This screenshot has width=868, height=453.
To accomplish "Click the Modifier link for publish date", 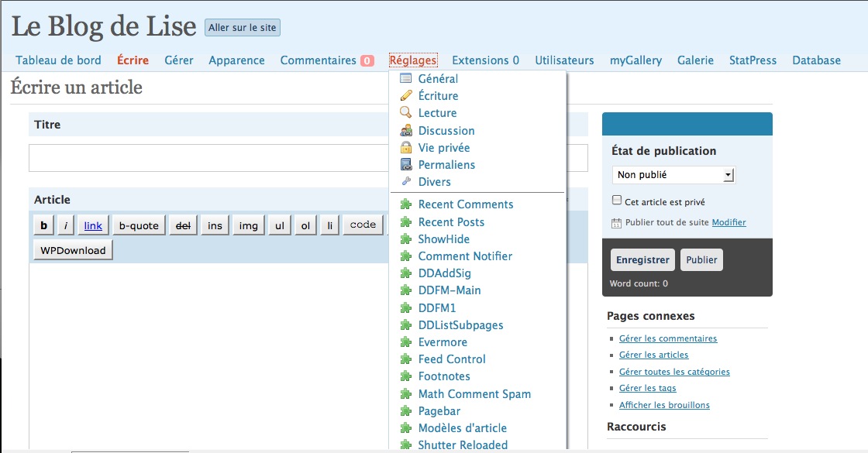I will coord(728,222).
